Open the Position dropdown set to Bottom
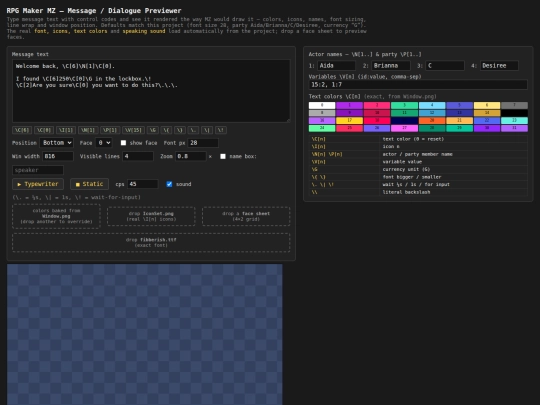This screenshot has width=540, height=405. (x=56, y=143)
